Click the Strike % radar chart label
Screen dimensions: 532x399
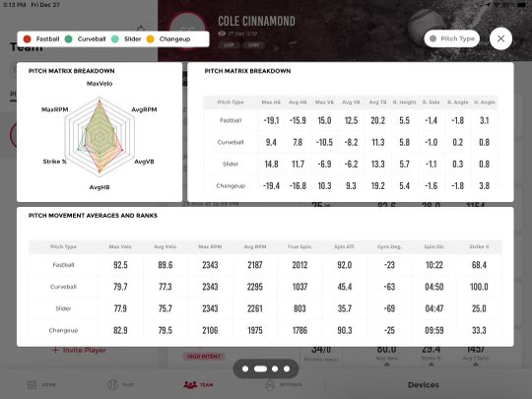pos(54,162)
